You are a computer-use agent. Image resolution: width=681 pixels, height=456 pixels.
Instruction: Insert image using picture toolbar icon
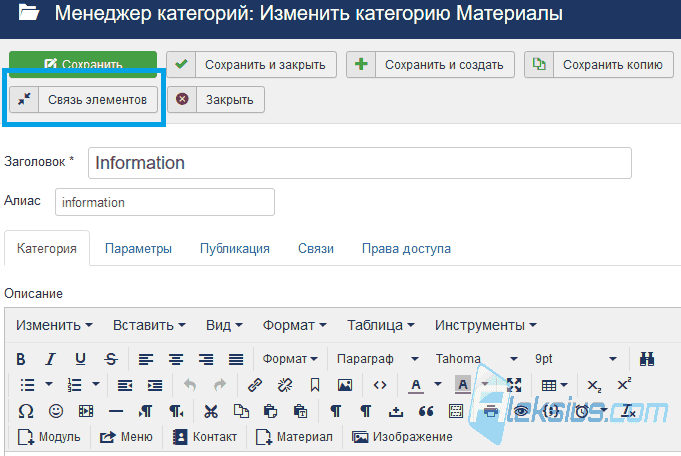click(x=345, y=385)
